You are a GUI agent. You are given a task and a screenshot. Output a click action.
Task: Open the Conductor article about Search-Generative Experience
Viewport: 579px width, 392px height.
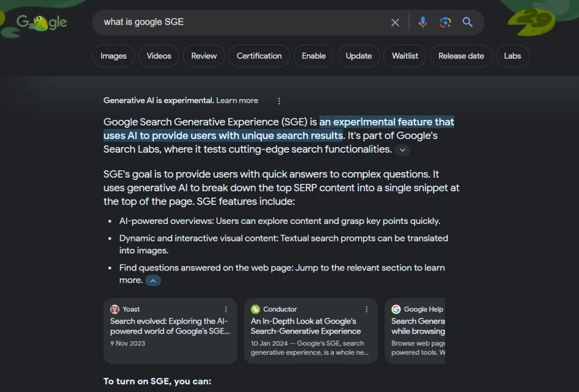305,327
